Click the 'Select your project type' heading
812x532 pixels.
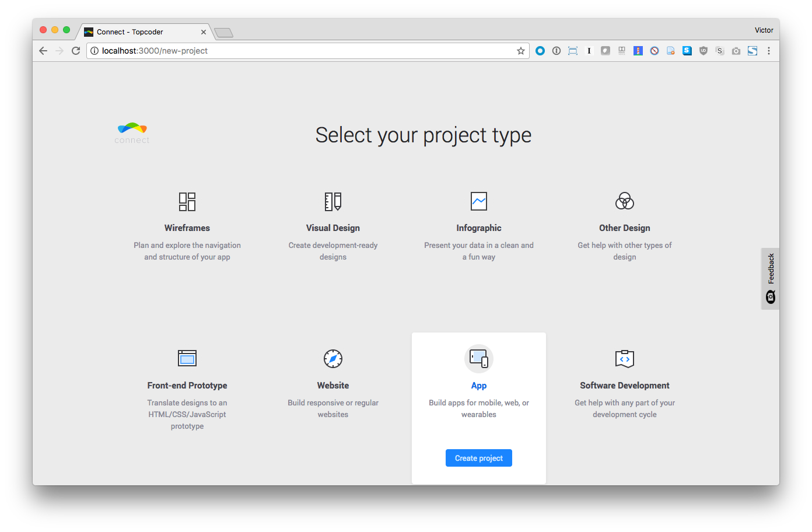(x=423, y=135)
